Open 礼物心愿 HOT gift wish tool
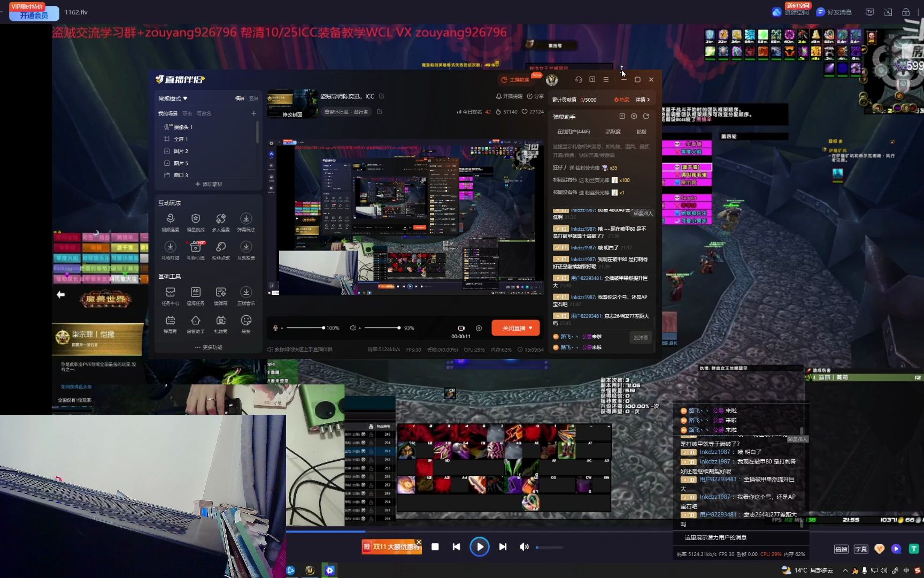924x578 pixels. [195, 250]
